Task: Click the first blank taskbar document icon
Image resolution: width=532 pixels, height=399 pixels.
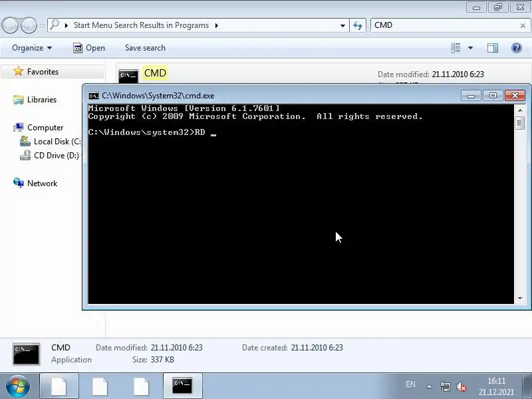Action: click(x=59, y=386)
